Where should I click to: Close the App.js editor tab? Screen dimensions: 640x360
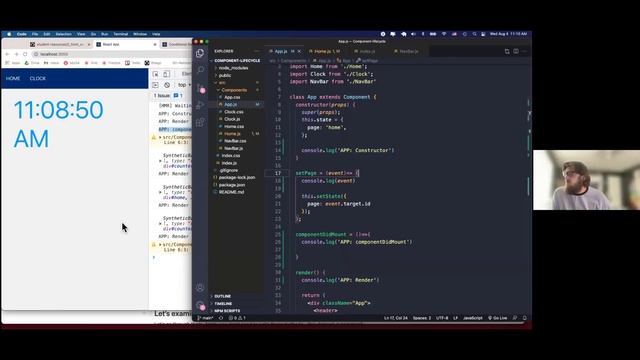299,51
